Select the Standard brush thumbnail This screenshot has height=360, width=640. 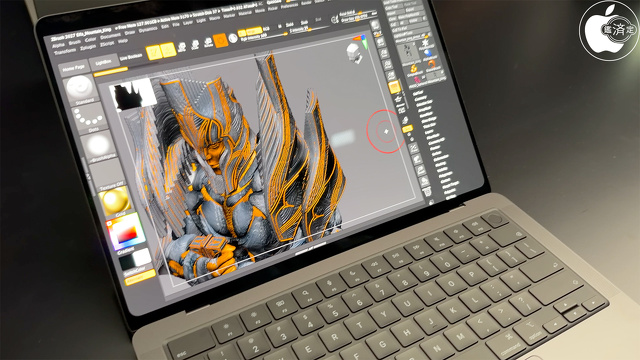click(80, 89)
